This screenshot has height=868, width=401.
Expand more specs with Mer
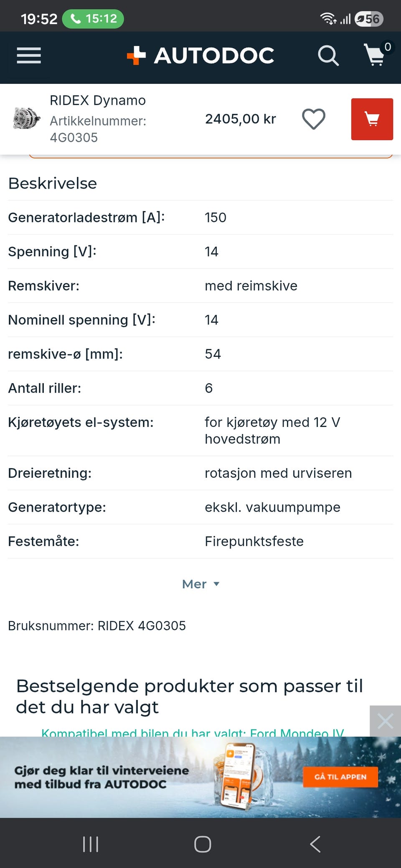click(x=195, y=584)
